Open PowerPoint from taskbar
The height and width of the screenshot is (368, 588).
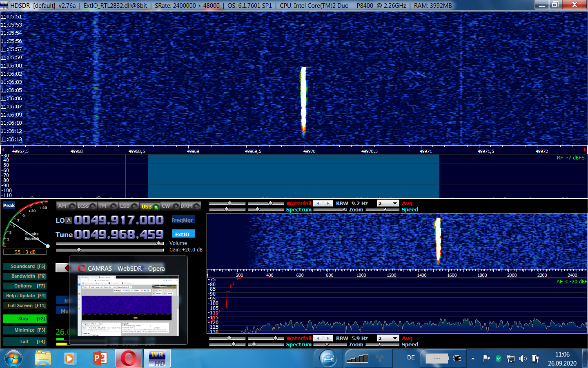point(100,359)
